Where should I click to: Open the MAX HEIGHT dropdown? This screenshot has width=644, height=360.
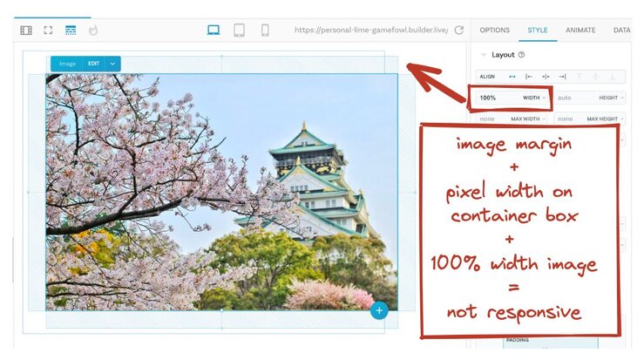(x=605, y=119)
